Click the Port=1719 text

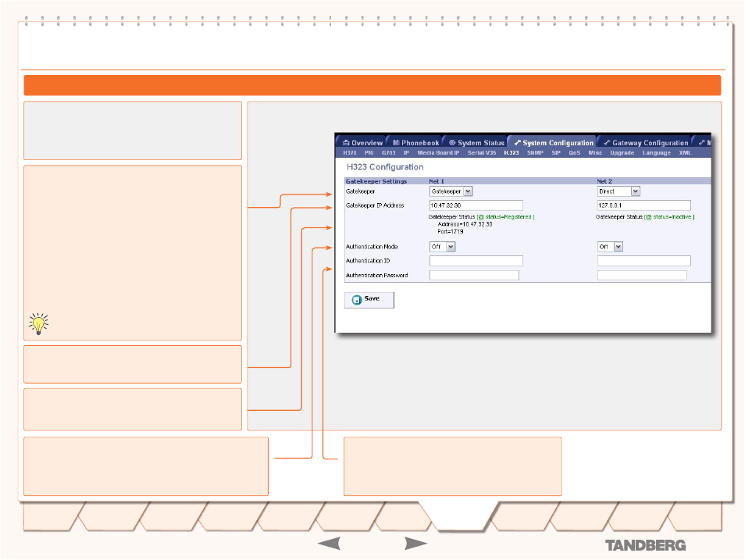pyautogui.click(x=451, y=231)
